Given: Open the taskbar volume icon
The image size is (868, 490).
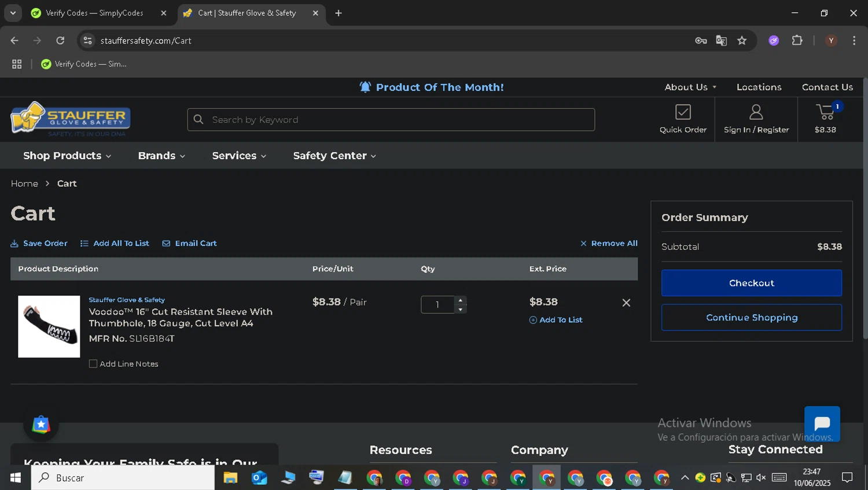Looking at the screenshot, I should (761, 478).
